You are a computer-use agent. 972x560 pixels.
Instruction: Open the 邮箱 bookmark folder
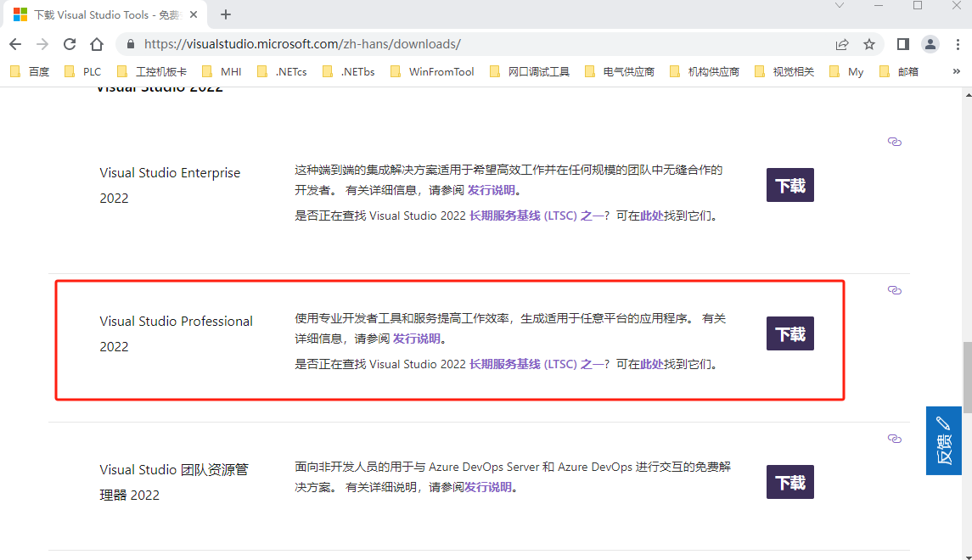899,72
